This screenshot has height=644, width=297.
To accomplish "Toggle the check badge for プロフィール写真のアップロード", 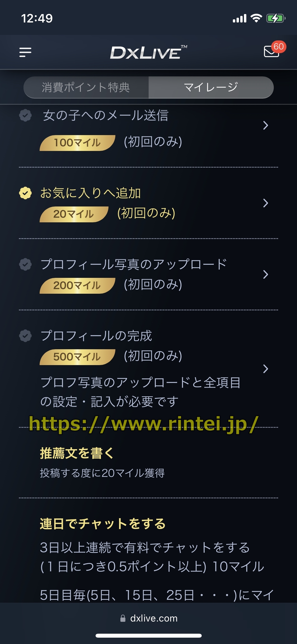I will coord(25,264).
